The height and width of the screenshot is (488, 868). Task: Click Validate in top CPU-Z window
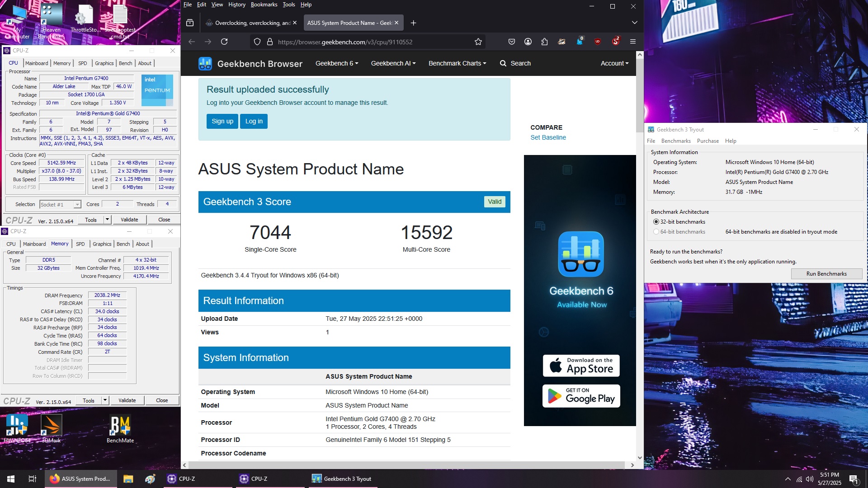[x=129, y=220]
